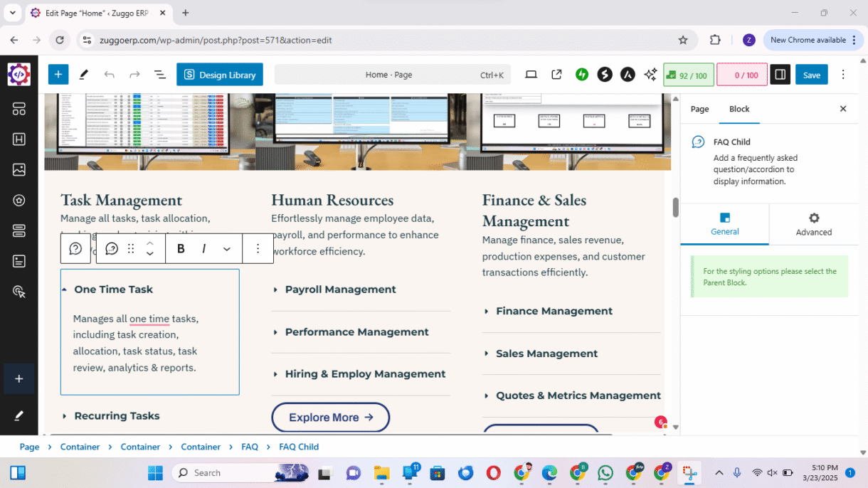Viewport: 868px width, 488px height.
Task: Expand the Recurring Tasks accordion
Action: 117,416
